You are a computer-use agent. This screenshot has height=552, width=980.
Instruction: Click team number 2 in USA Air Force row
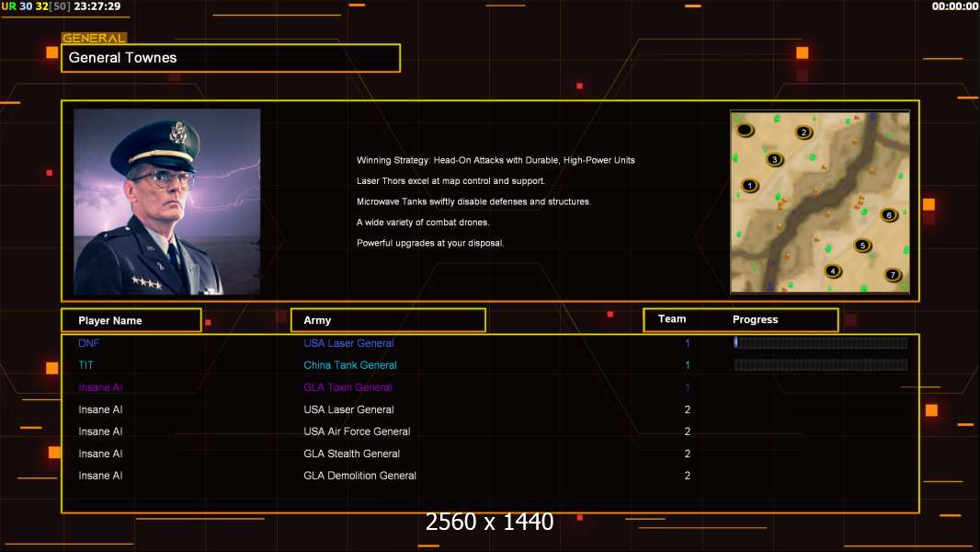click(687, 431)
